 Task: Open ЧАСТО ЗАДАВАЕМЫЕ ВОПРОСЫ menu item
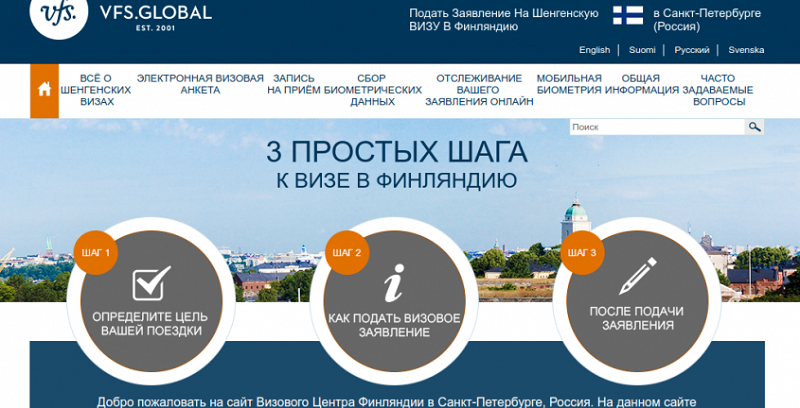click(x=718, y=90)
